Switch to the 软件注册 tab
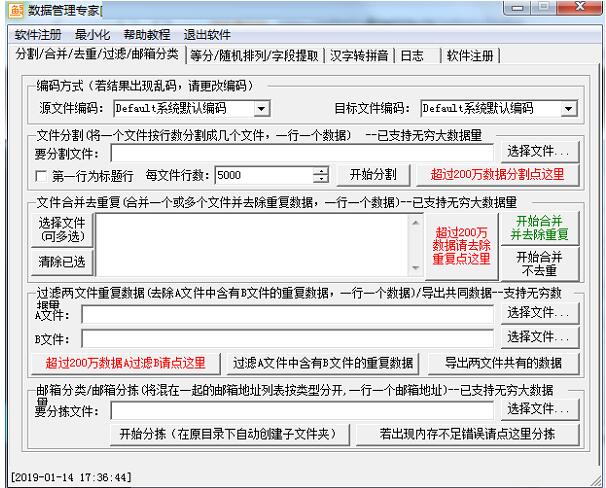The image size is (606, 488). pyautogui.click(x=470, y=56)
